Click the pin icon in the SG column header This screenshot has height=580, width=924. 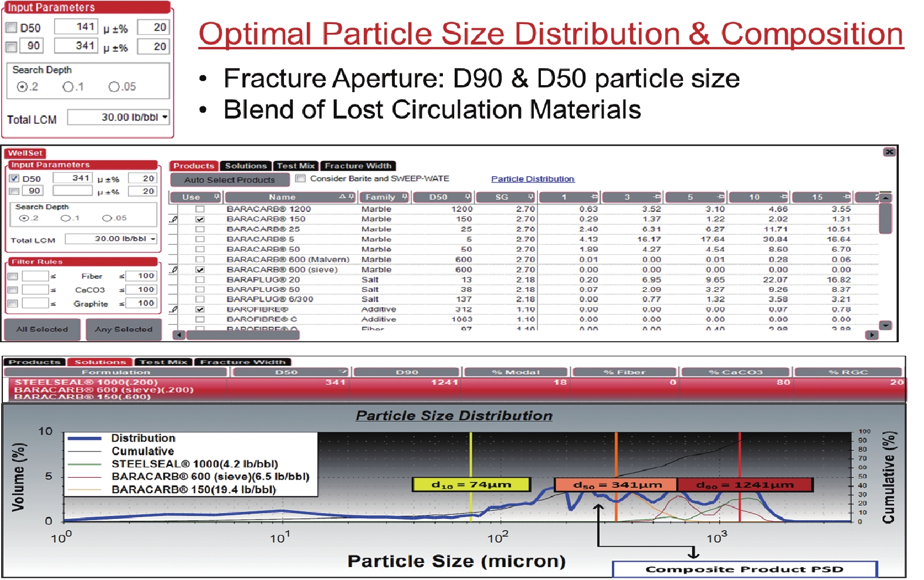click(531, 197)
